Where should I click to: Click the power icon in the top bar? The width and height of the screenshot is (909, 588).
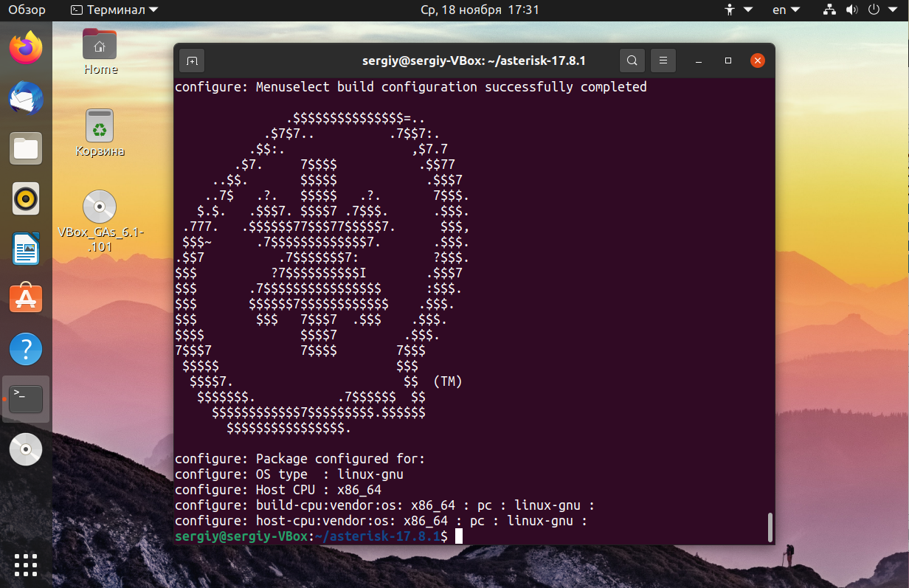click(874, 10)
